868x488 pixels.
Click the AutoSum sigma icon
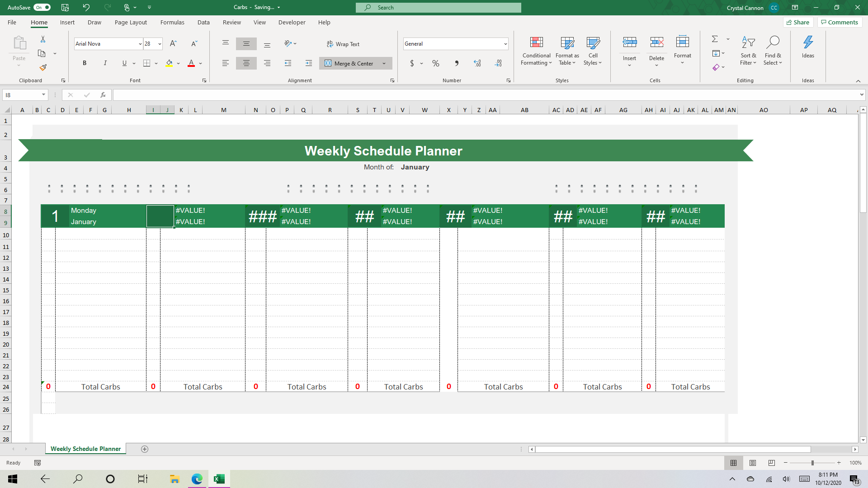[x=715, y=39]
